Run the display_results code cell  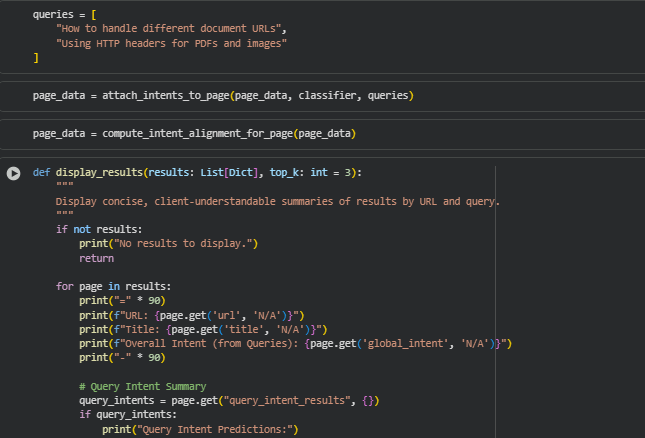[x=13, y=173]
